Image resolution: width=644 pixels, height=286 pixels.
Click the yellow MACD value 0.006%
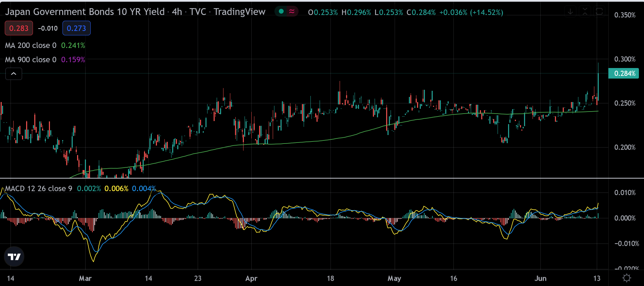[117, 188]
